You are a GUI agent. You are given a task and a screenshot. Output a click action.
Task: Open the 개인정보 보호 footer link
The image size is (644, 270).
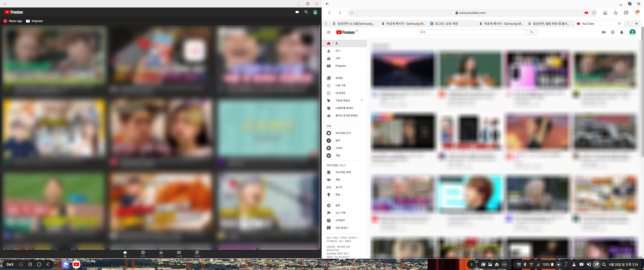(343, 247)
